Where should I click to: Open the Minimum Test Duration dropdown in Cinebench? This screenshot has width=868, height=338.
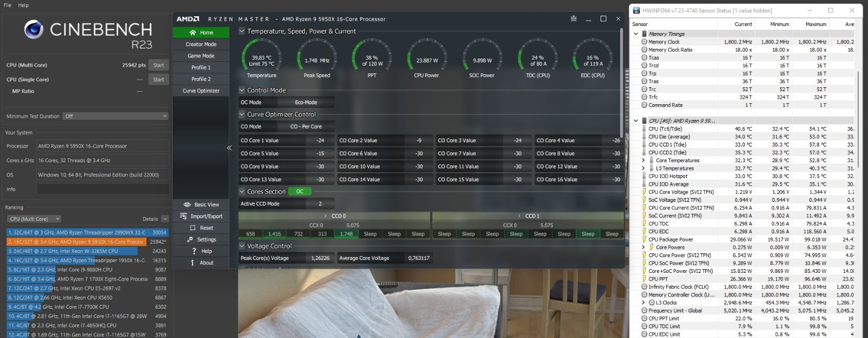pos(116,116)
